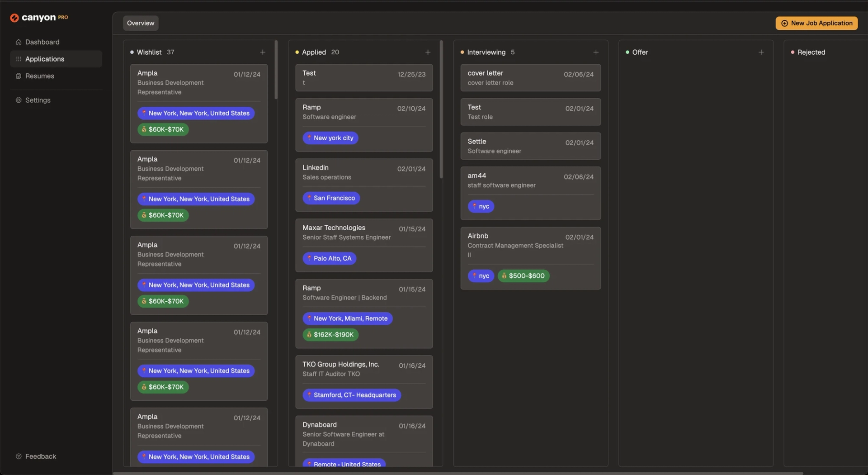
Task: Click the 02/10/24 date on Ramp card
Action: [411, 109]
